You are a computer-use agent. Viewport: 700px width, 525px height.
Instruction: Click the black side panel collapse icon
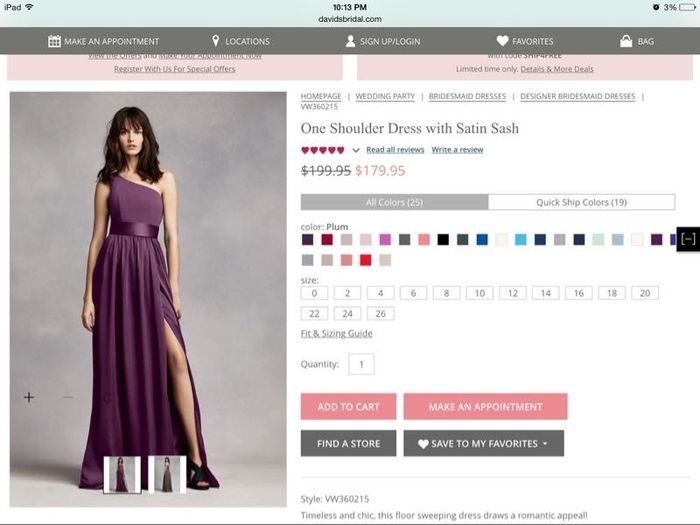pyautogui.click(x=688, y=239)
